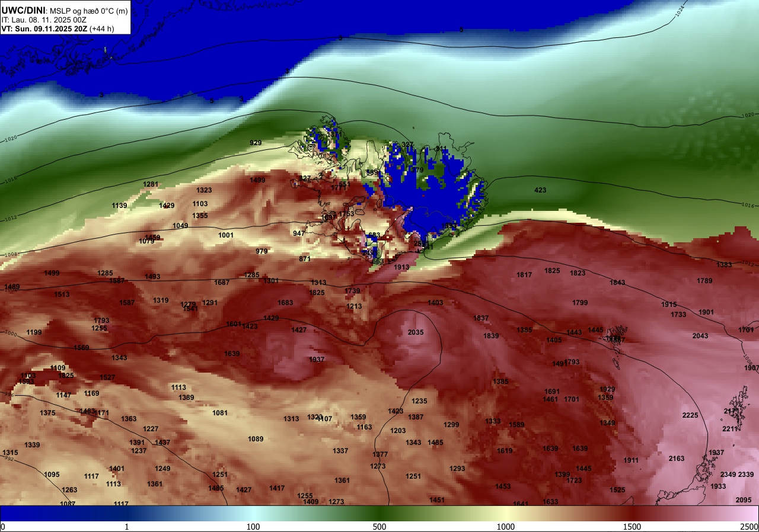
Task: Click the map value '1403'
Action: point(435,303)
